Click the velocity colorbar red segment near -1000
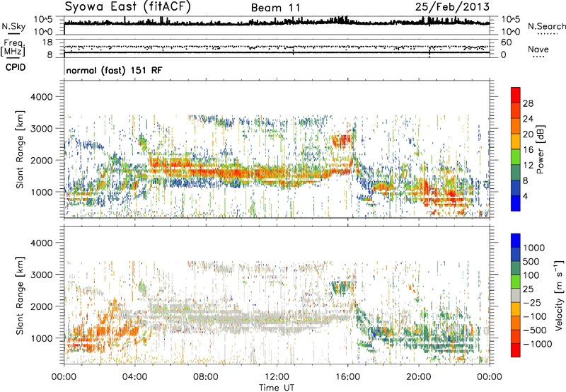566x392 pixels. [516, 350]
